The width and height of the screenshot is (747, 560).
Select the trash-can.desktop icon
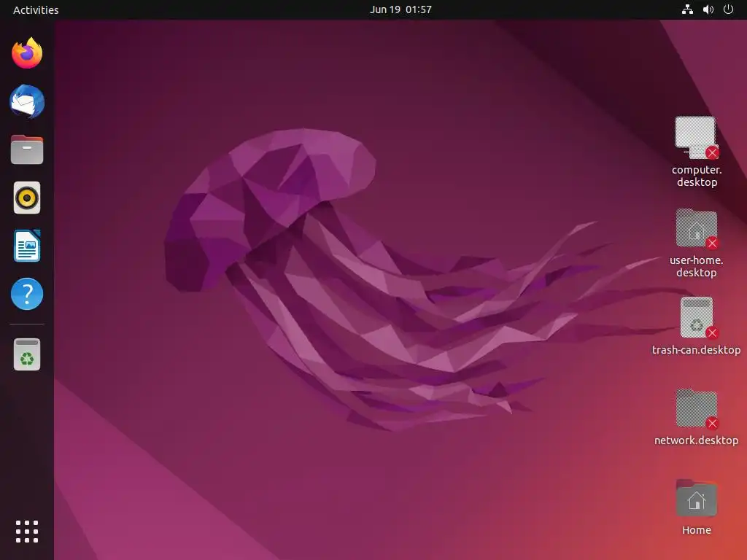tap(697, 318)
